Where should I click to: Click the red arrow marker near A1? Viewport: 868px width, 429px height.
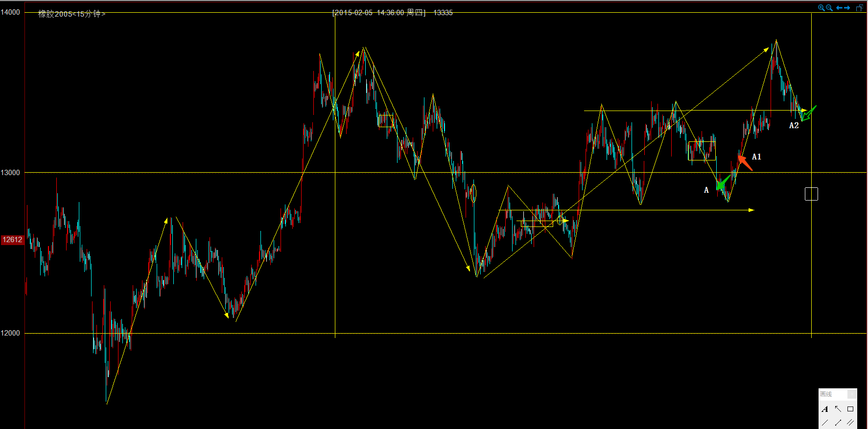pyautogui.click(x=745, y=162)
